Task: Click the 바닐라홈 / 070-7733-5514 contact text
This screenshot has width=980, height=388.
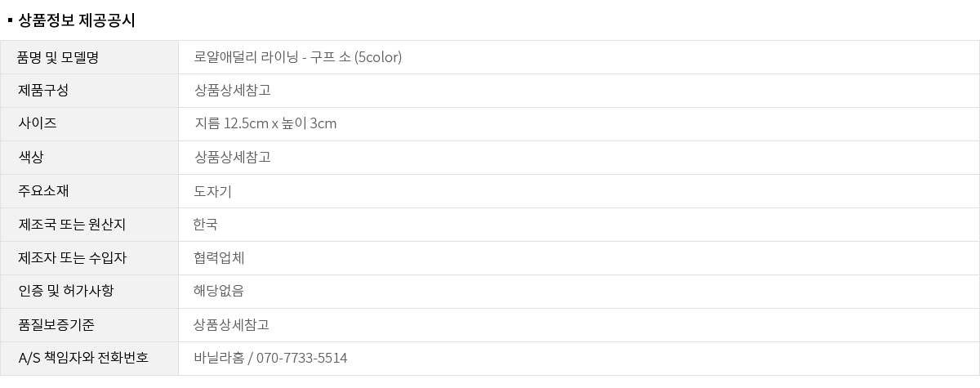Action: point(270,359)
